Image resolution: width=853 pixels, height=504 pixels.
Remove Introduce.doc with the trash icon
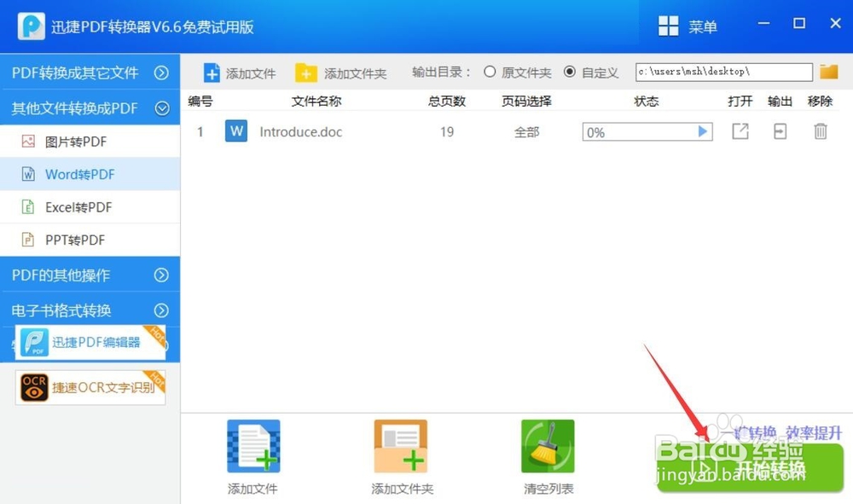pyautogui.click(x=821, y=131)
